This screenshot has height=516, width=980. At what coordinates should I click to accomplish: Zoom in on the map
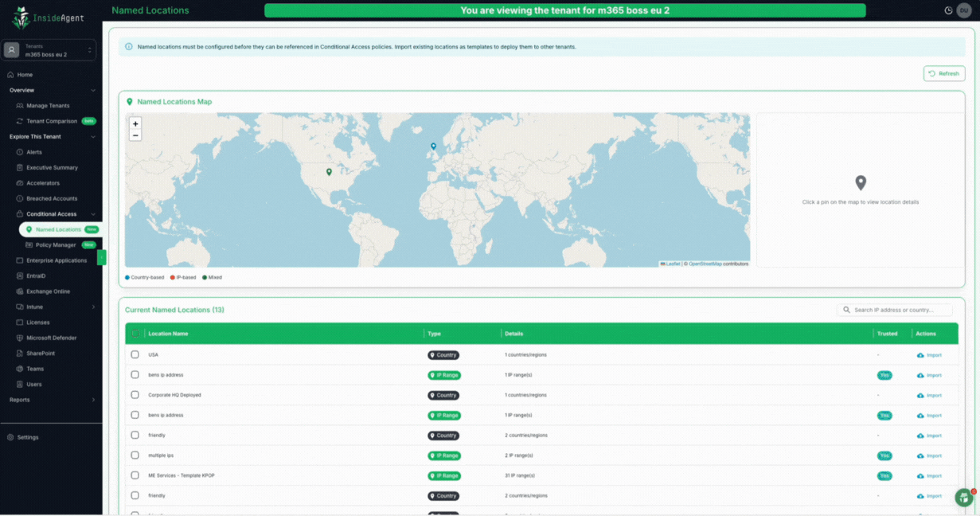[x=135, y=124]
